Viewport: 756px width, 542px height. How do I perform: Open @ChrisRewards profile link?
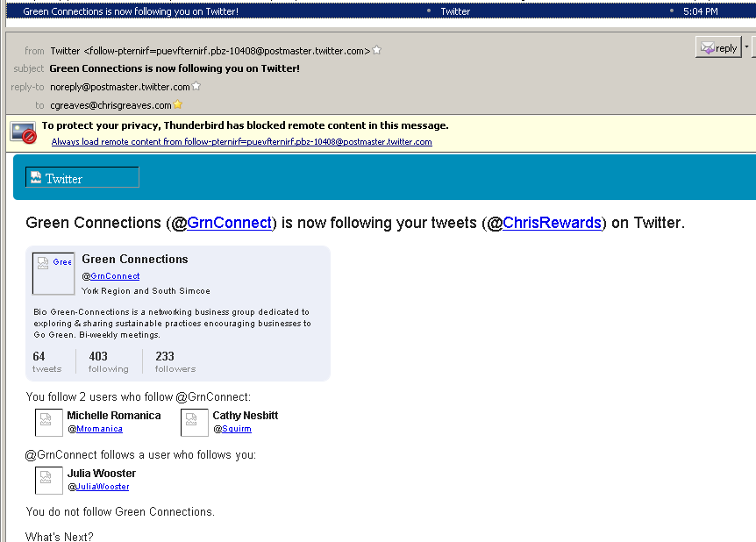(552, 223)
